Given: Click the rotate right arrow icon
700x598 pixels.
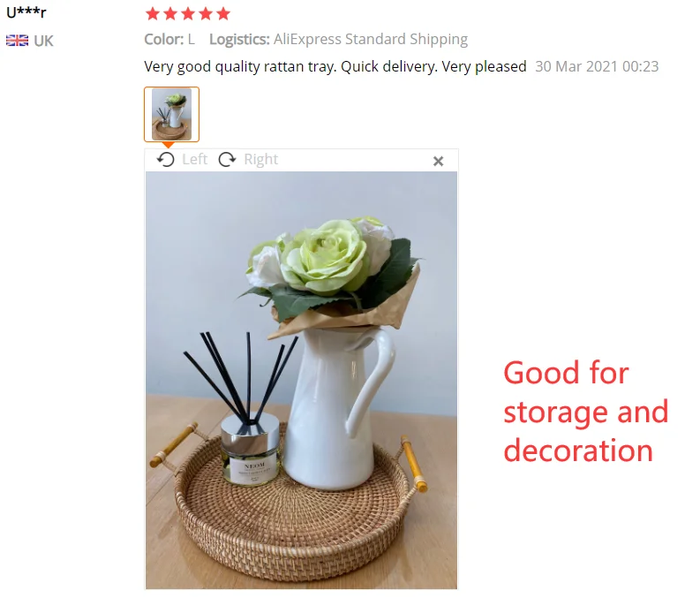Looking at the screenshot, I should point(227,159).
